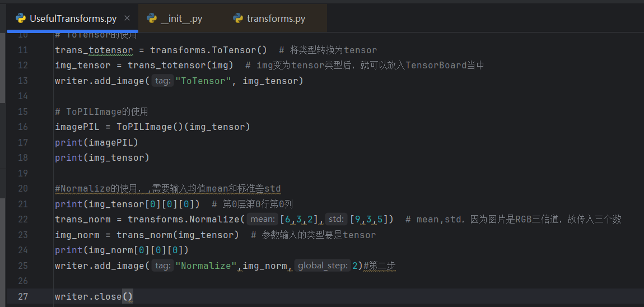Click the Python icon on UsefulTransforms.py tab
This screenshot has height=307, width=644.
click(x=21, y=18)
